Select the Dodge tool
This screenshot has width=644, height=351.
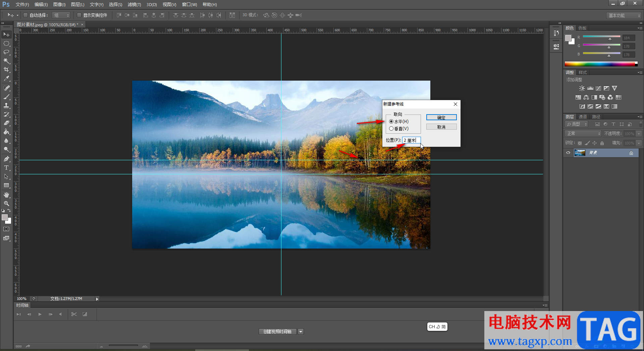coord(6,149)
